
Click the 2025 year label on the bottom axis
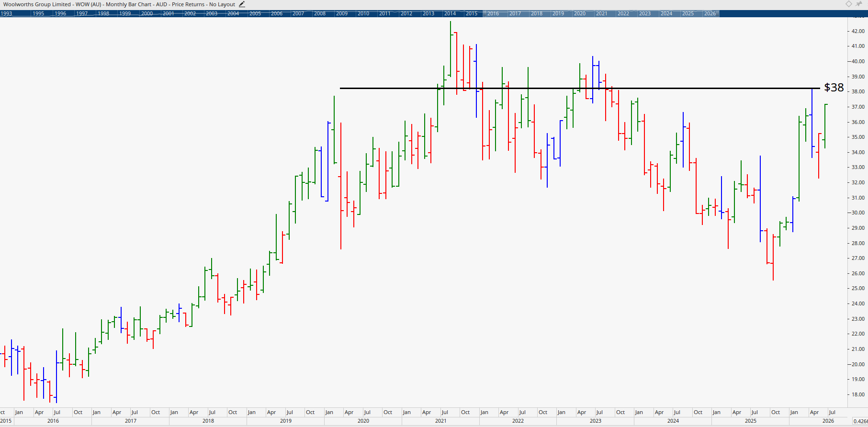pos(751,421)
